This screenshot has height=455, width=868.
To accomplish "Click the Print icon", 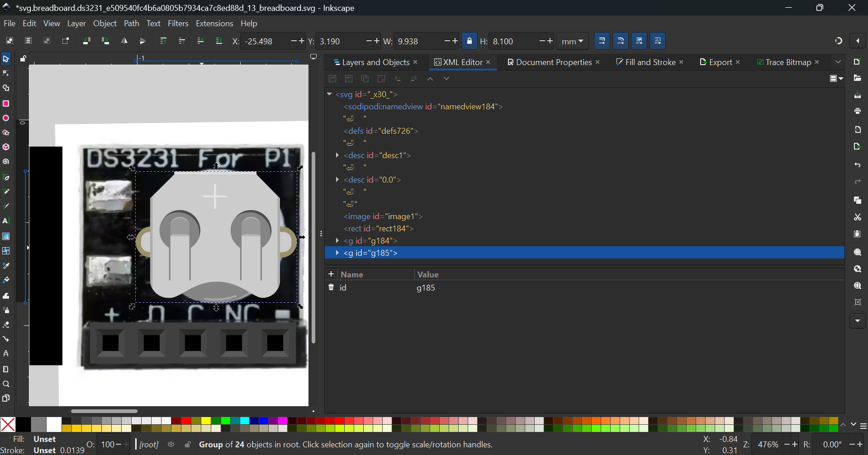I will [x=858, y=111].
